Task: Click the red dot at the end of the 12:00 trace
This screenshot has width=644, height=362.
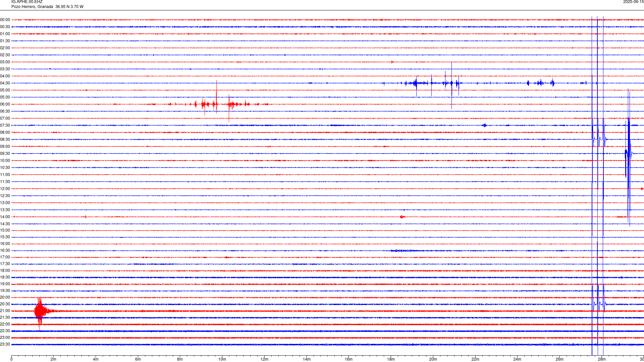Action: [642, 189]
